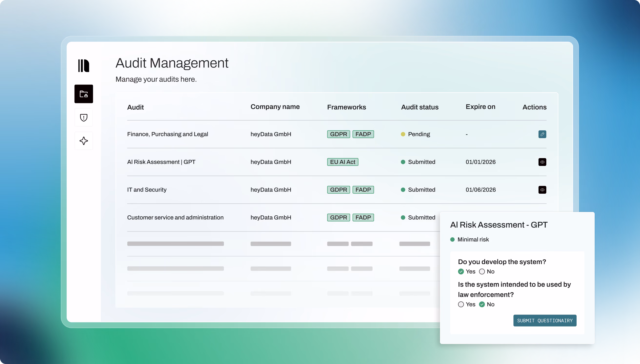Click the Actions column header
Screen dimensions: 640x364
pyautogui.click(x=534, y=107)
